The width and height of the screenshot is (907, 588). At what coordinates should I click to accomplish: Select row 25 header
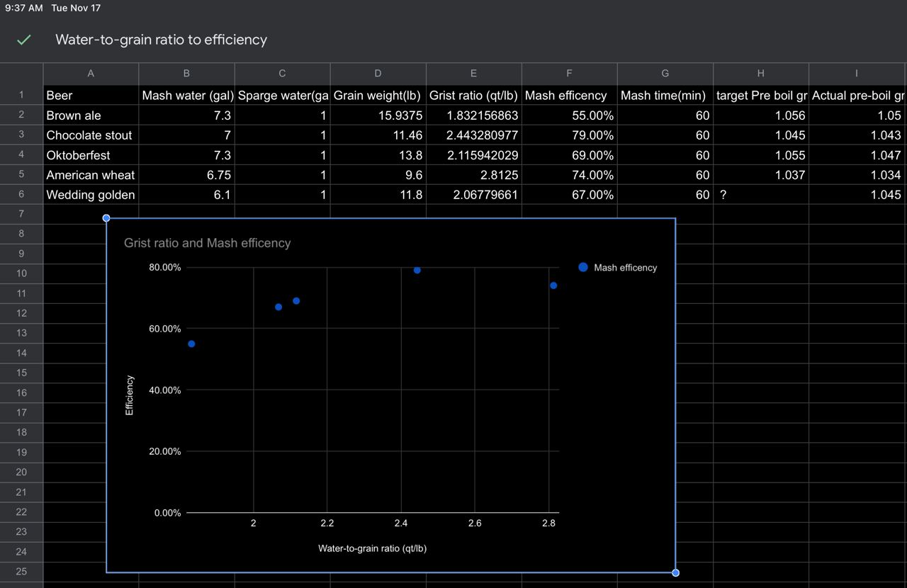(x=21, y=572)
